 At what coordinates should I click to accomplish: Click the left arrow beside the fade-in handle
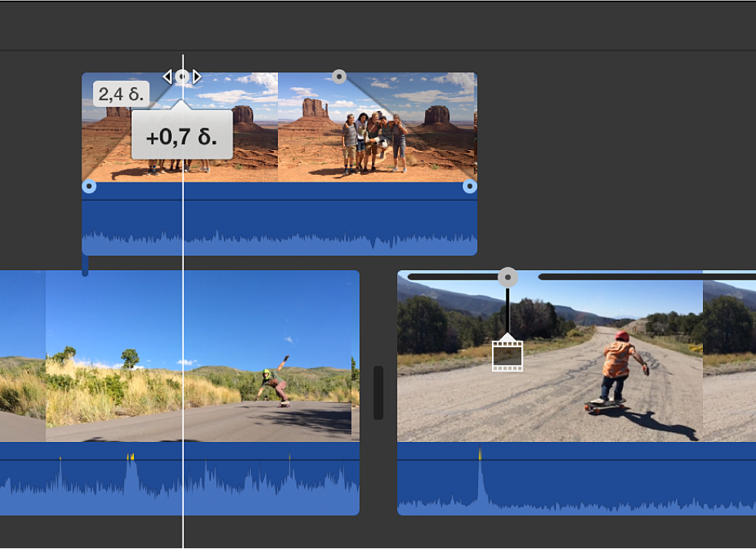tap(167, 76)
